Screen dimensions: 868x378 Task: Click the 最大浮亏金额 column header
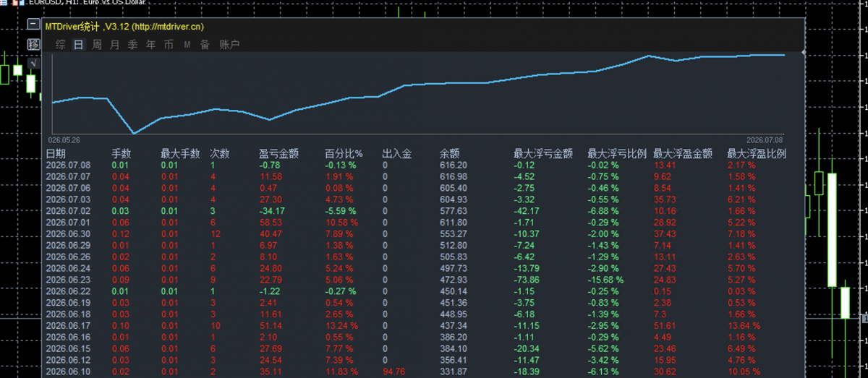543,154
